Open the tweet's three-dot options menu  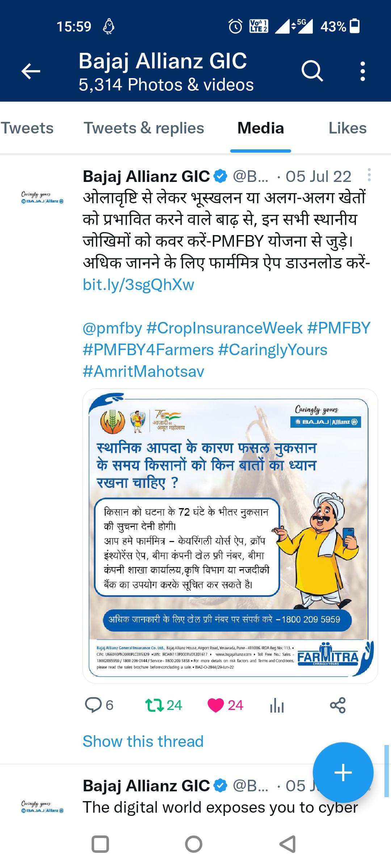(x=369, y=175)
